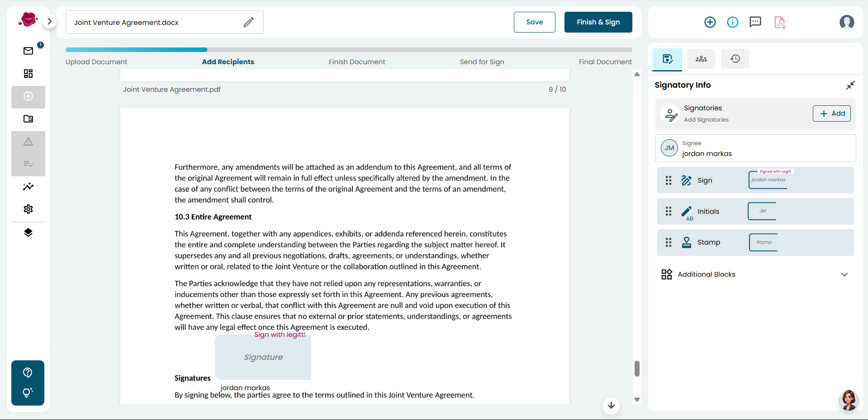The image size is (868, 420).
Task: Click the layers stack icon in sidebar
Action: click(x=28, y=232)
